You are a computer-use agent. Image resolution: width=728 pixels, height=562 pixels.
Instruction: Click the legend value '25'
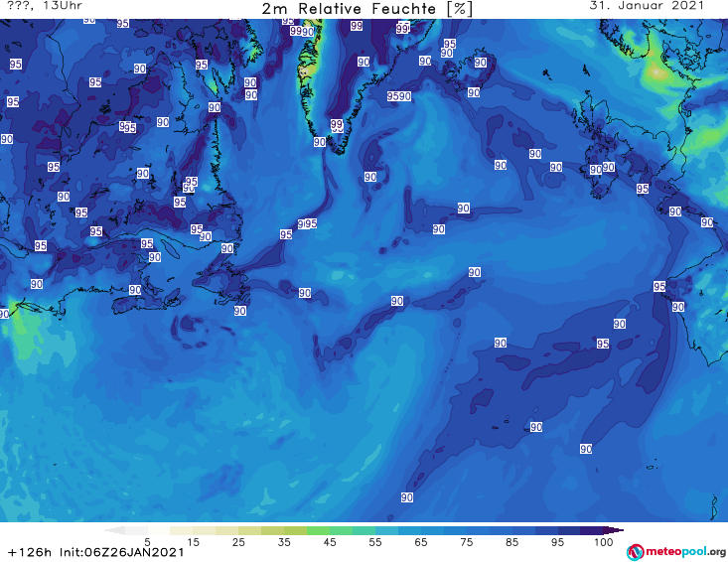[238, 542]
